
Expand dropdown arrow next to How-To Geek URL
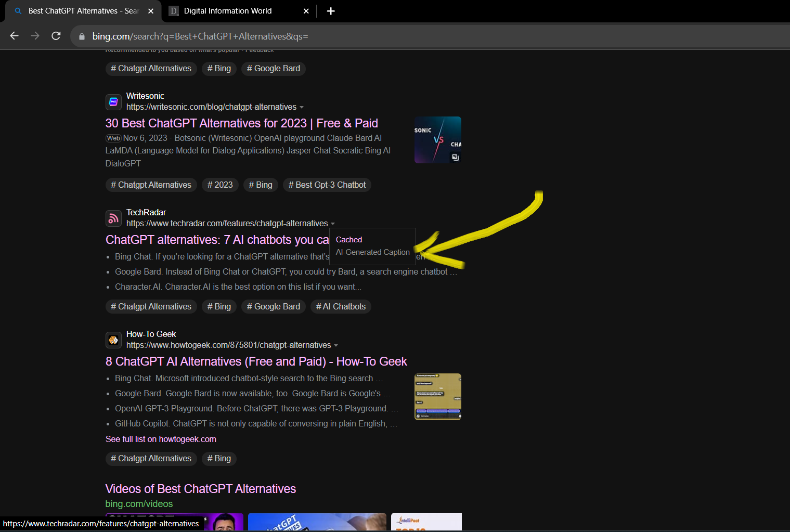pos(336,345)
